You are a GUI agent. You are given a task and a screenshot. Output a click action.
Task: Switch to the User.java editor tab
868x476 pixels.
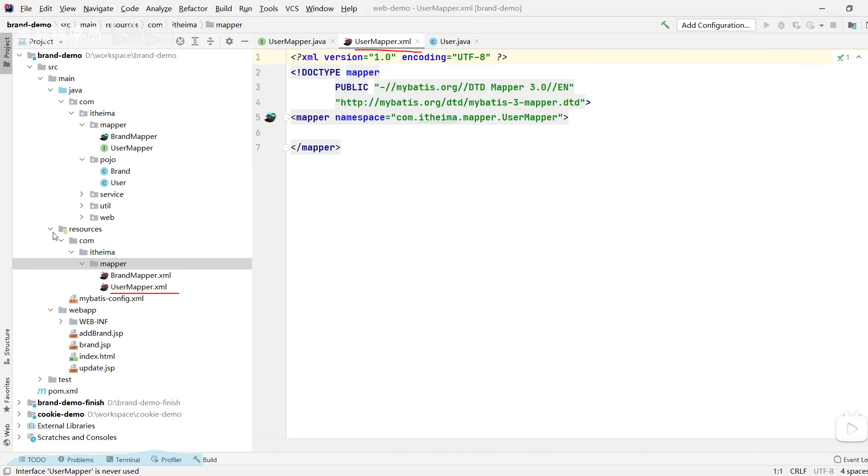click(455, 41)
